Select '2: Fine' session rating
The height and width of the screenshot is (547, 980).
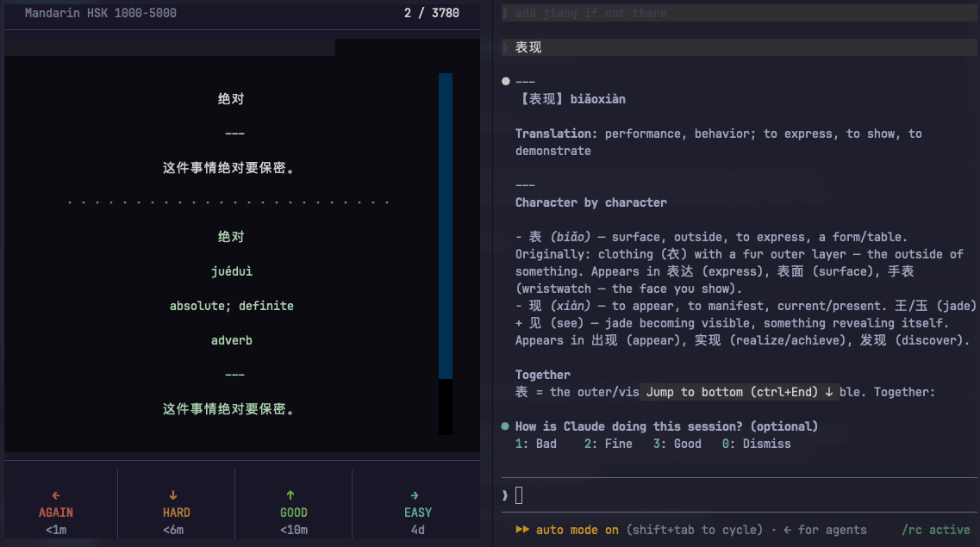(x=609, y=444)
